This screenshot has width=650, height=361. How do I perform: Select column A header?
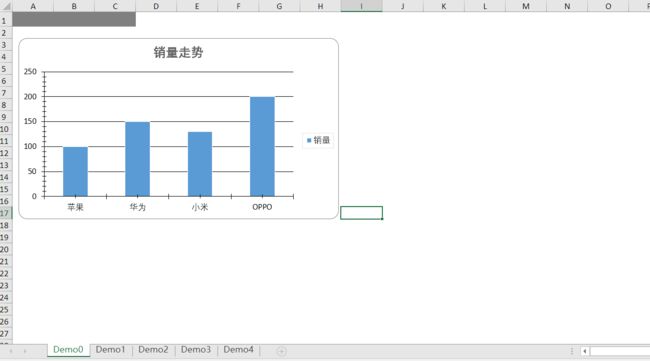click(x=33, y=6)
